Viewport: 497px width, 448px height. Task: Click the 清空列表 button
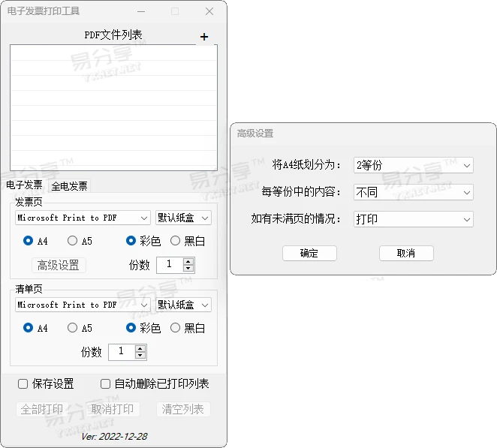coord(183,409)
